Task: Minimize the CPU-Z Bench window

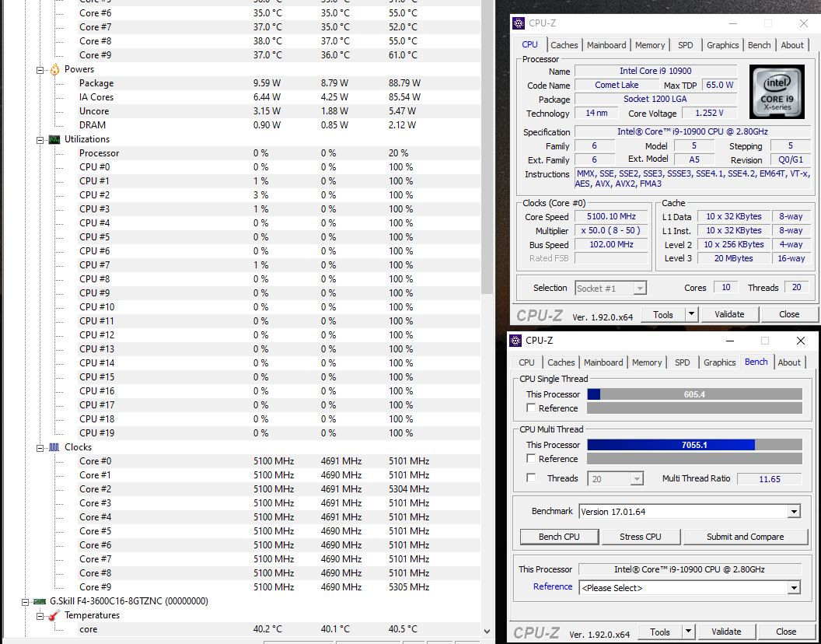Action: [x=731, y=341]
